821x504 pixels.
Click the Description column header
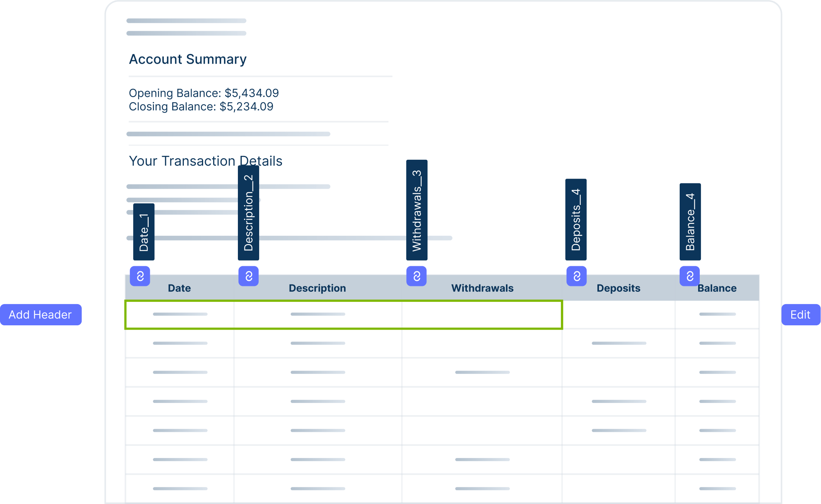[x=317, y=288]
